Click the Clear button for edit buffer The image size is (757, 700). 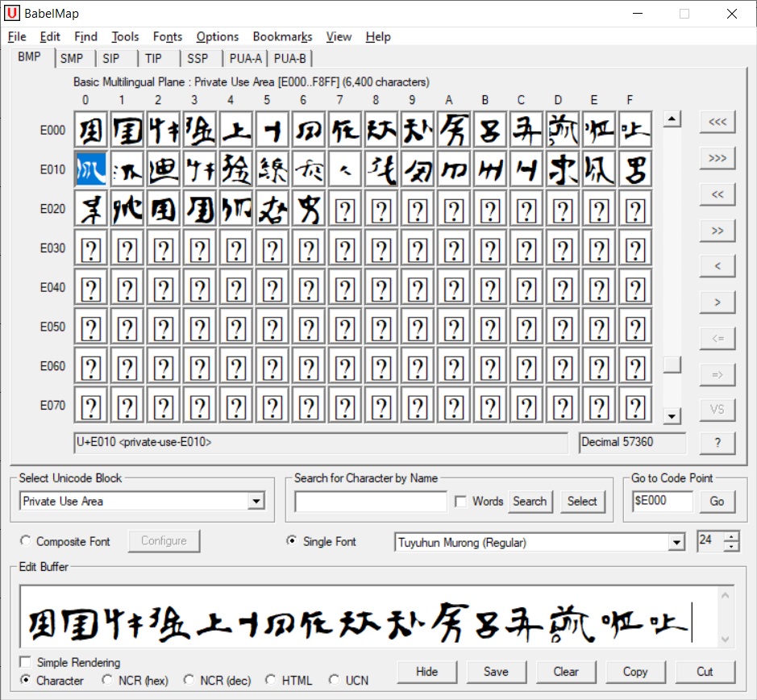click(566, 672)
